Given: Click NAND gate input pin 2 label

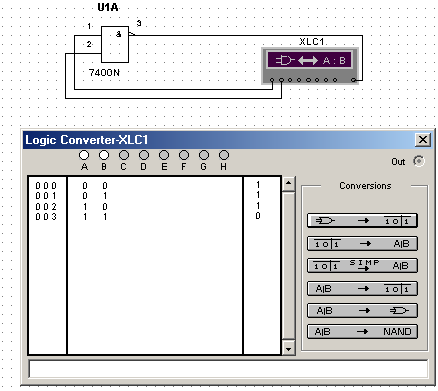Looking at the screenshot, I should click(x=89, y=44).
